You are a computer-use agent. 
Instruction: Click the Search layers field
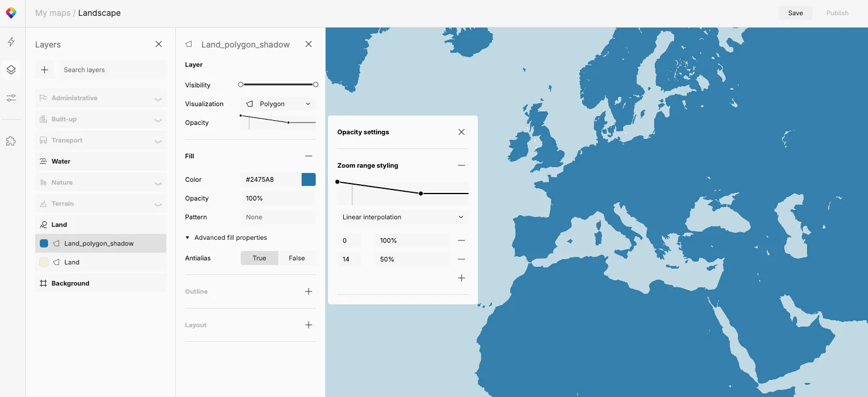pos(112,70)
